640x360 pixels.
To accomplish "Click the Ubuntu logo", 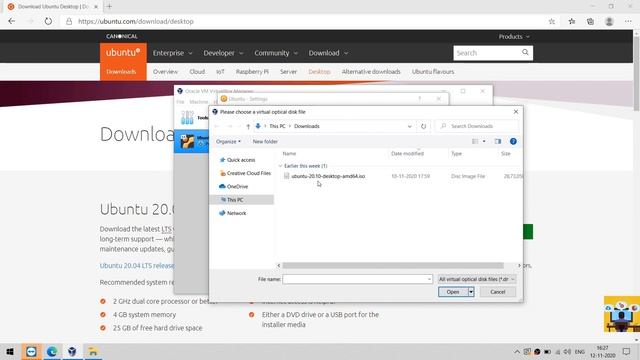I will (123, 53).
